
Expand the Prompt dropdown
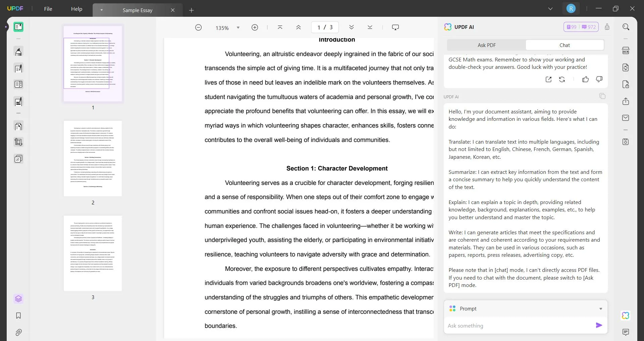click(x=600, y=309)
